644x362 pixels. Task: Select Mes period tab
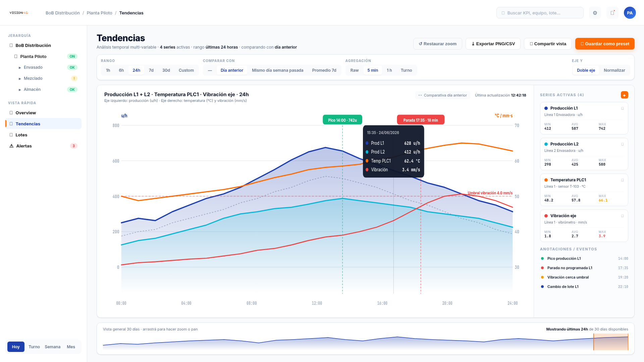coord(71,347)
